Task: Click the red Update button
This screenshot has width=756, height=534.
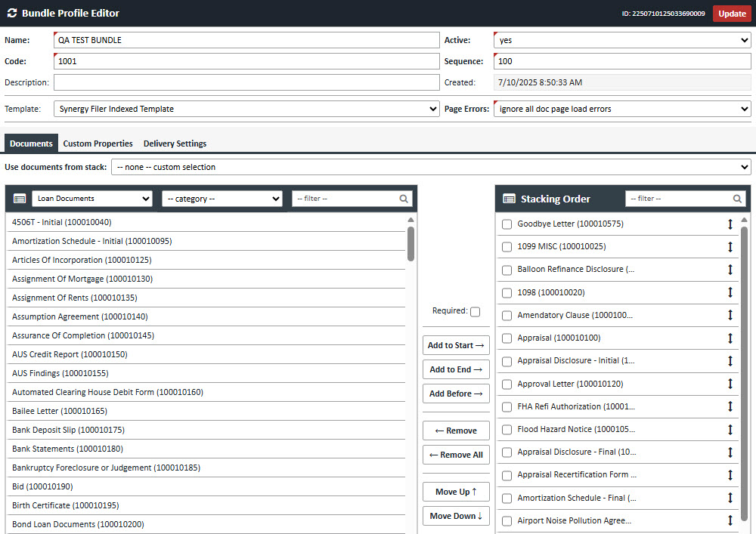Action: click(x=731, y=14)
